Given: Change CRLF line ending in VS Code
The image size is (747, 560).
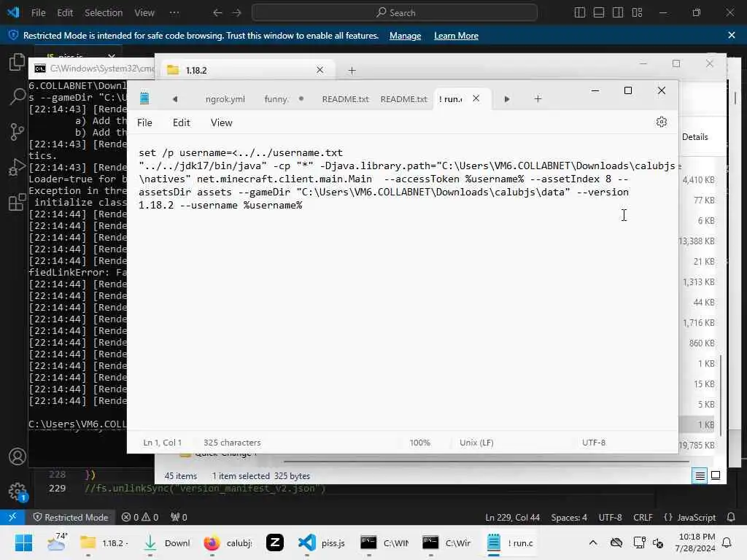Looking at the screenshot, I should [x=643, y=517].
